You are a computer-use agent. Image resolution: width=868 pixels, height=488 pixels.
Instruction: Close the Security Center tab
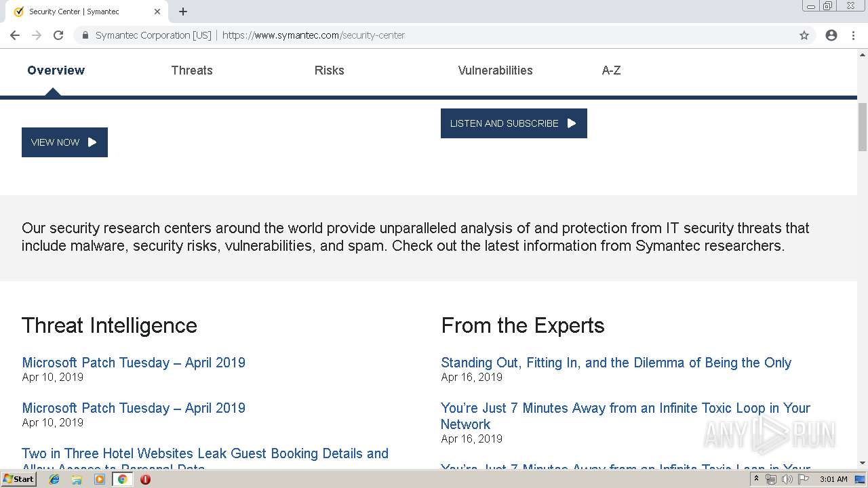(x=157, y=12)
